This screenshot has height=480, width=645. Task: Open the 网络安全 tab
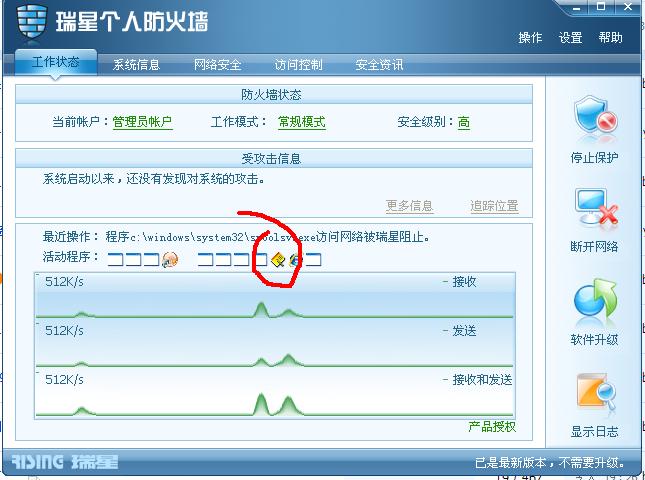(x=217, y=65)
